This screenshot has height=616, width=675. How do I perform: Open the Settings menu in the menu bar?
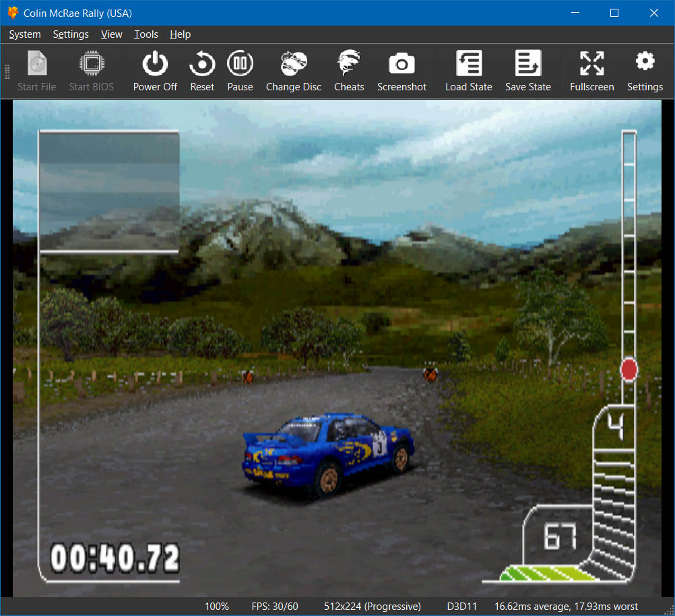click(71, 34)
